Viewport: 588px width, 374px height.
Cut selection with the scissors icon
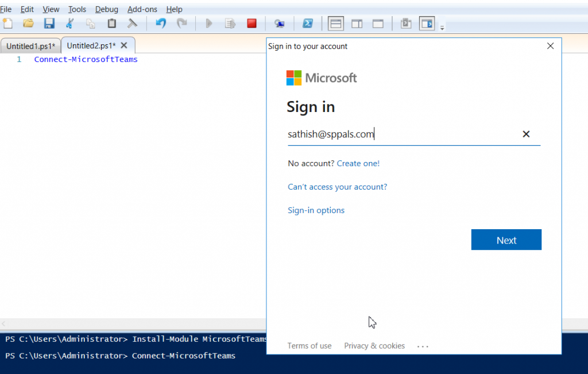point(69,24)
